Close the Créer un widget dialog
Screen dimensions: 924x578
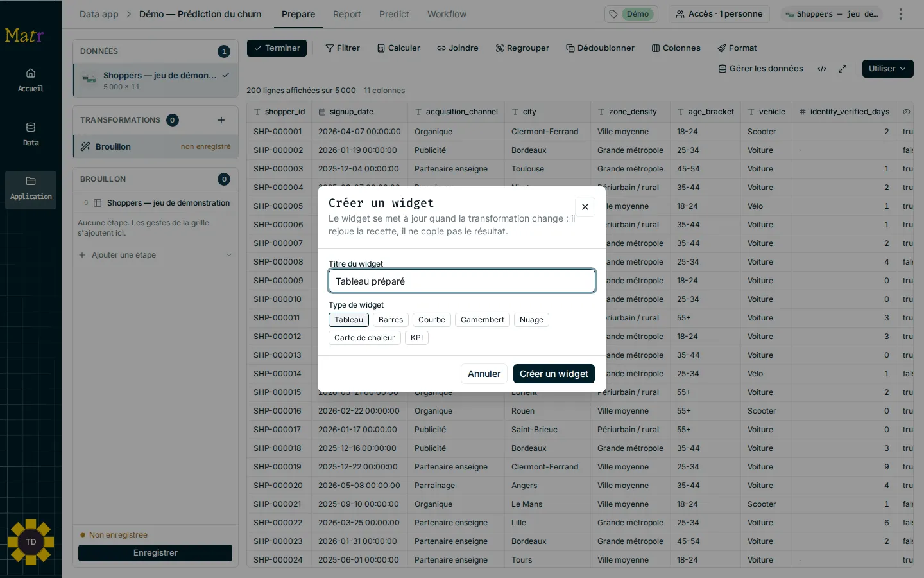click(585, 207)
